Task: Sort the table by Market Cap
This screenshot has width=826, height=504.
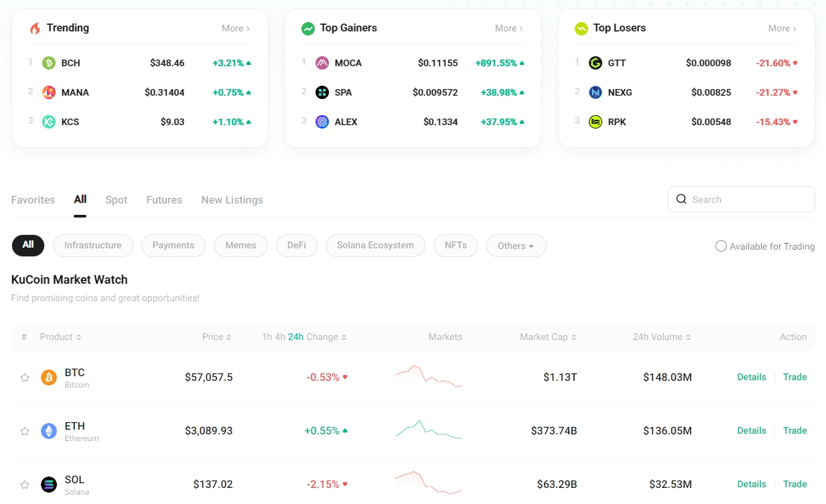Action: click(547, 337)
